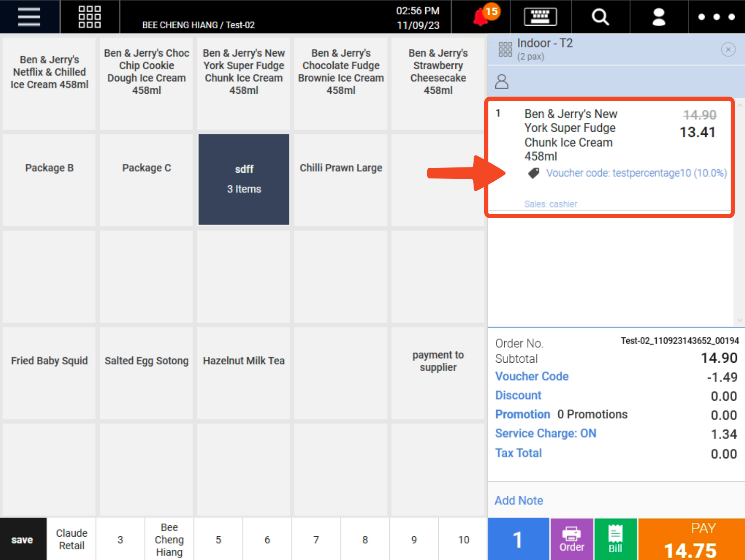Switch to category tab 3
The height and width of the screenshot is (560, 745).
click(x=120, y=539)
